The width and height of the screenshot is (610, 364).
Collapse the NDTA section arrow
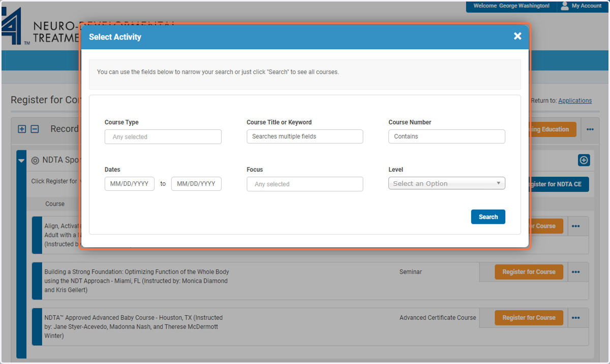tap(21, 160)
